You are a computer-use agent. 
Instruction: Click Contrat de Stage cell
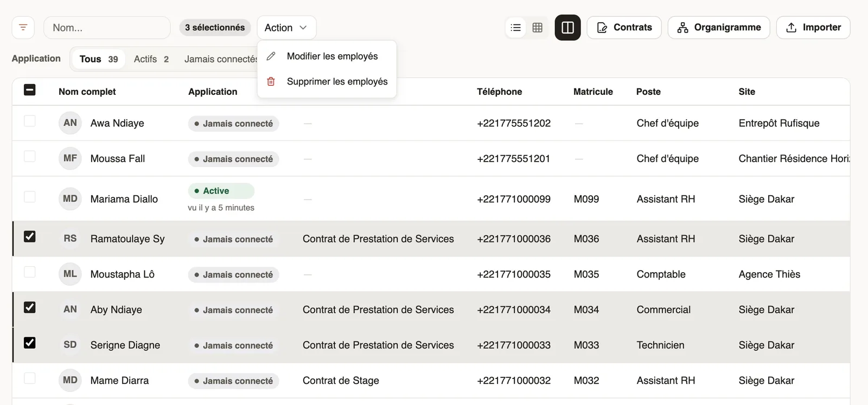[x=341, y=381]
